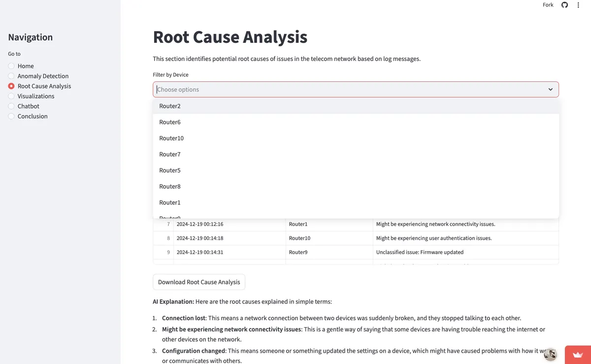The image size is (591, 364).
Task: Click the Download Root Cause Analysis button
Action: point(198,282)
